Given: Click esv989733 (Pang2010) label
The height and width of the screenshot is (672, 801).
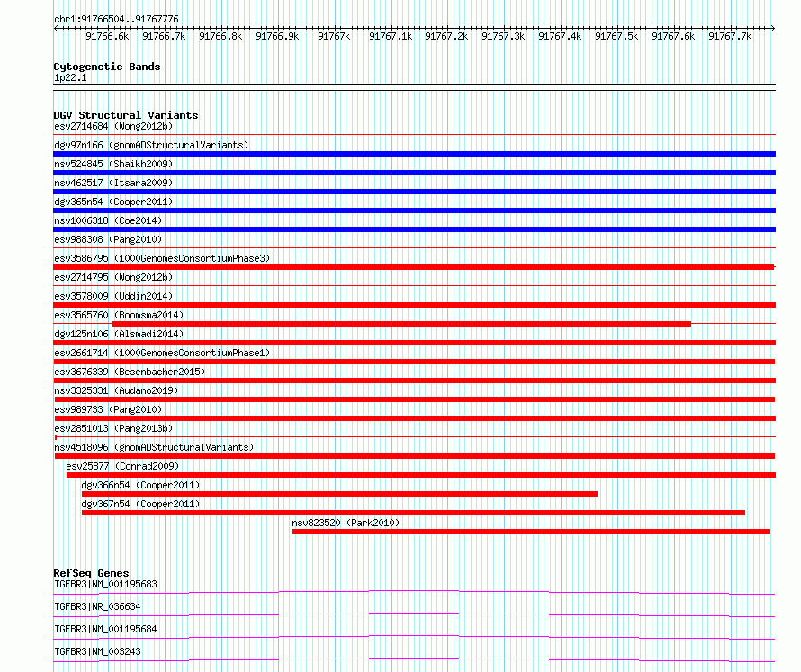Looking at the screenshot, I should [x=108, y=409].
